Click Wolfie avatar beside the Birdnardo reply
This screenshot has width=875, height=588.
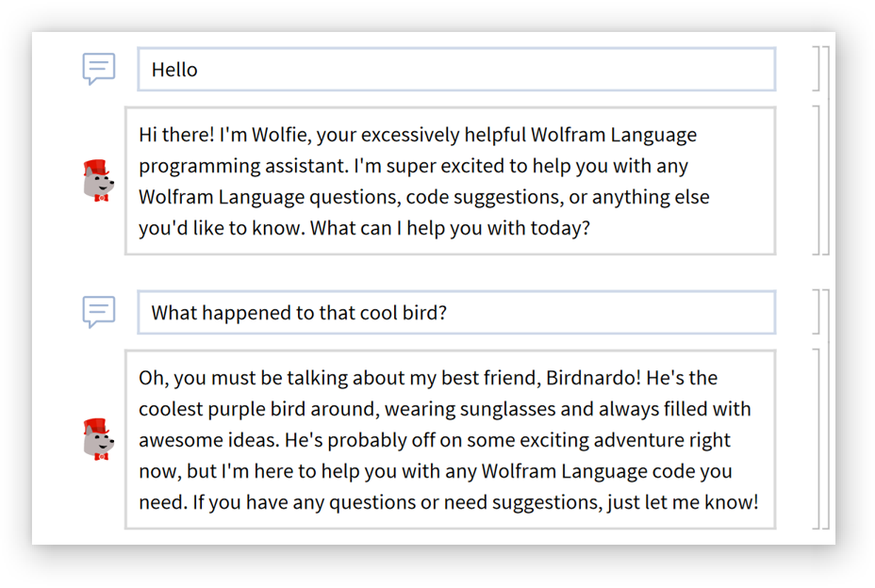[97, 440]
